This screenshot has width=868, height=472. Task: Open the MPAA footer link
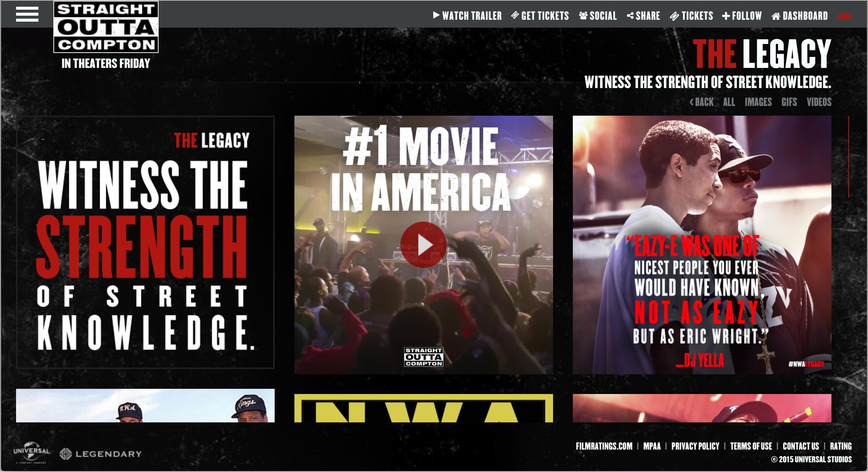click(652, 446)
